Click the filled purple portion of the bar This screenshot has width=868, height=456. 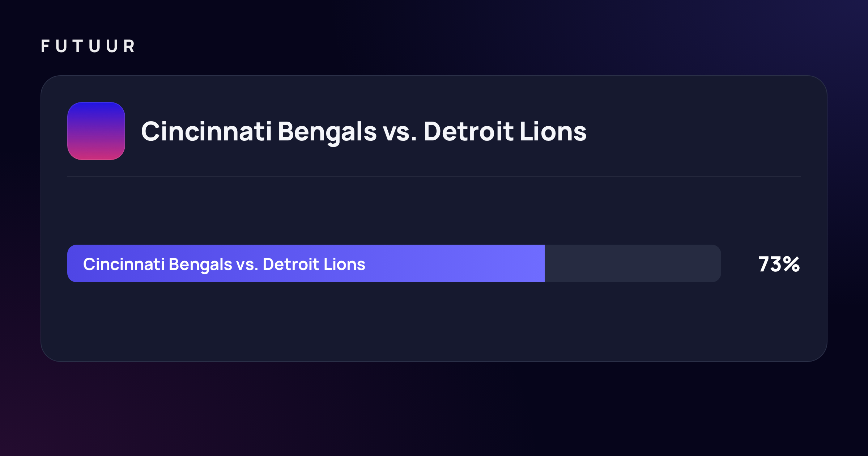(x=306, y=263)
